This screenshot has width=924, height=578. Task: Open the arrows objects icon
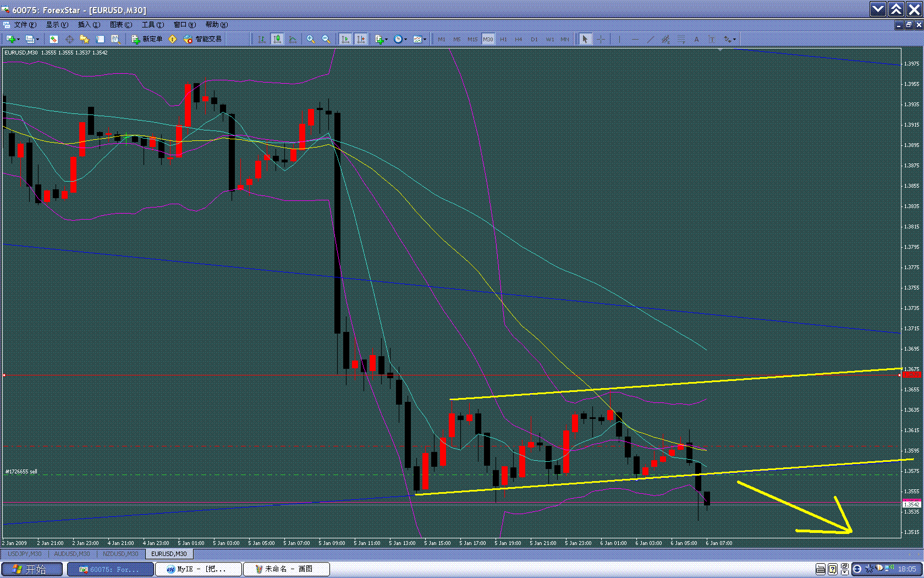(x=727, y=39)
